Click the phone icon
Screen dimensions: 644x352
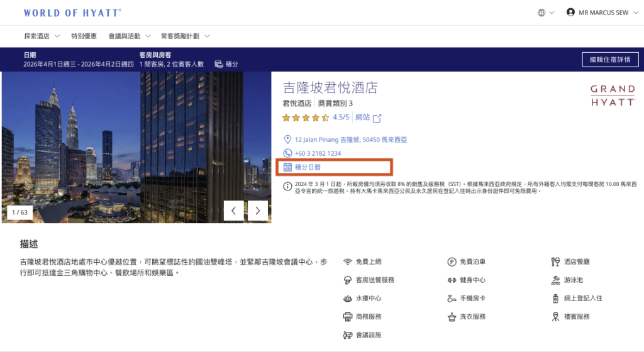click(287, 153)
